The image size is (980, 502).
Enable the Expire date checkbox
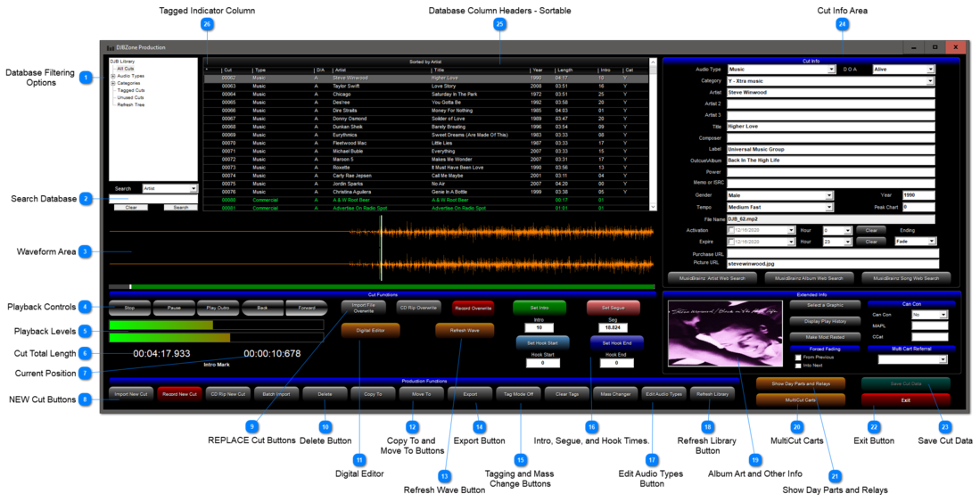(x=730, y=242)
